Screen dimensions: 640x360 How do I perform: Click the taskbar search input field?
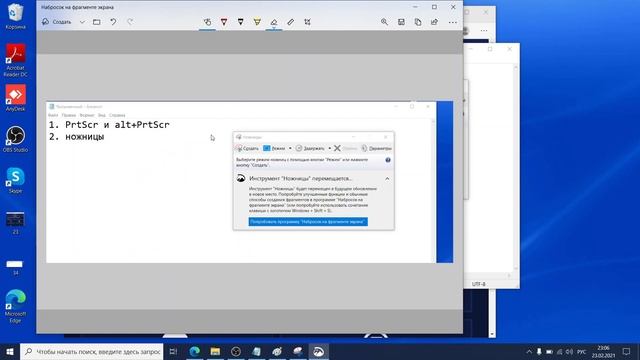tap(92, 351)
